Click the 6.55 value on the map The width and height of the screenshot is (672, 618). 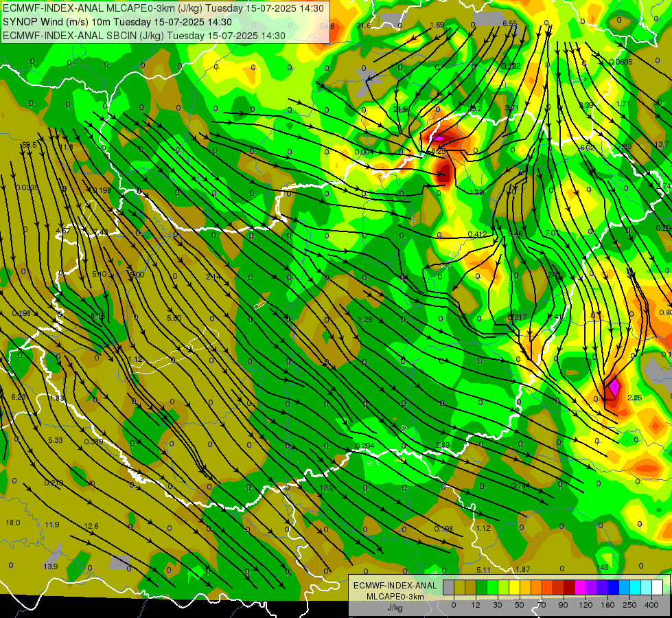pyautogui.click(x=510, y=23)
